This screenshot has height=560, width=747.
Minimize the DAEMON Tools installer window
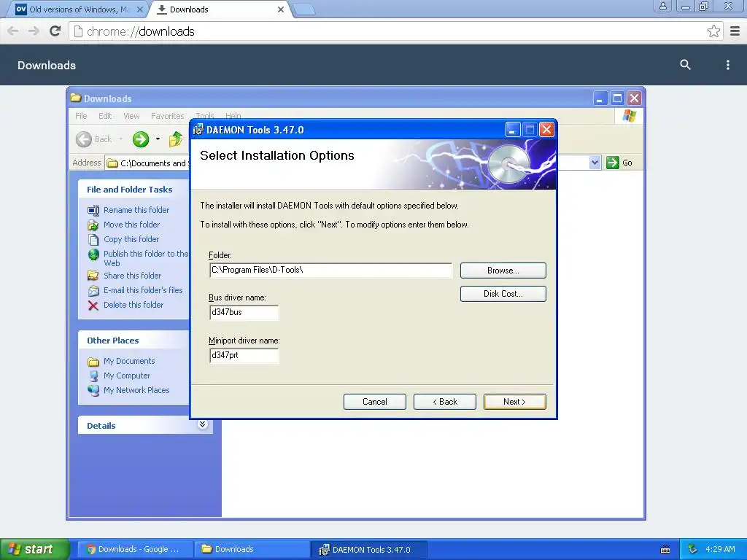point(513,130)
